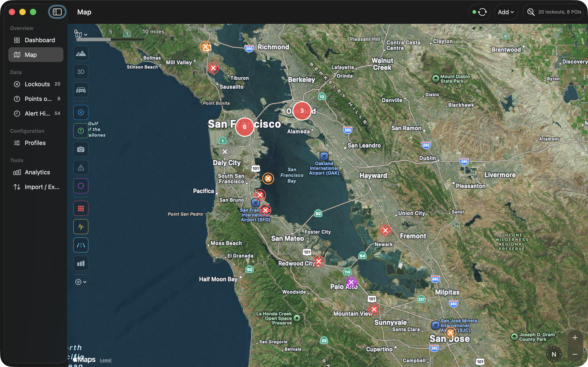This screenshot has height=367, width=588.
Task: Open the alerts warning-triangle layer icon
Action: pos(81,167)
